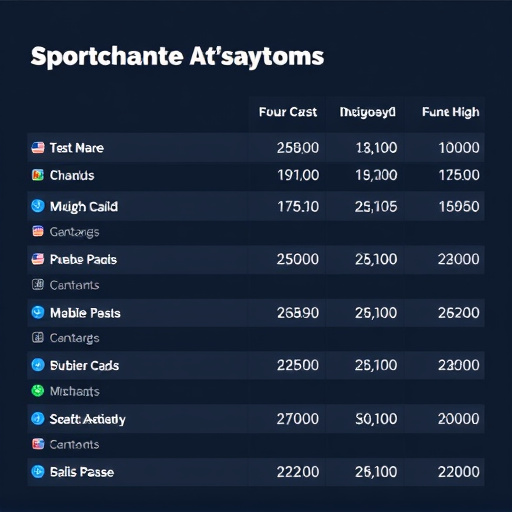Click the Meigoayd column header
The width and height of the screenshot is (512, 512).
pyautogui.click(x=367, y=112)
